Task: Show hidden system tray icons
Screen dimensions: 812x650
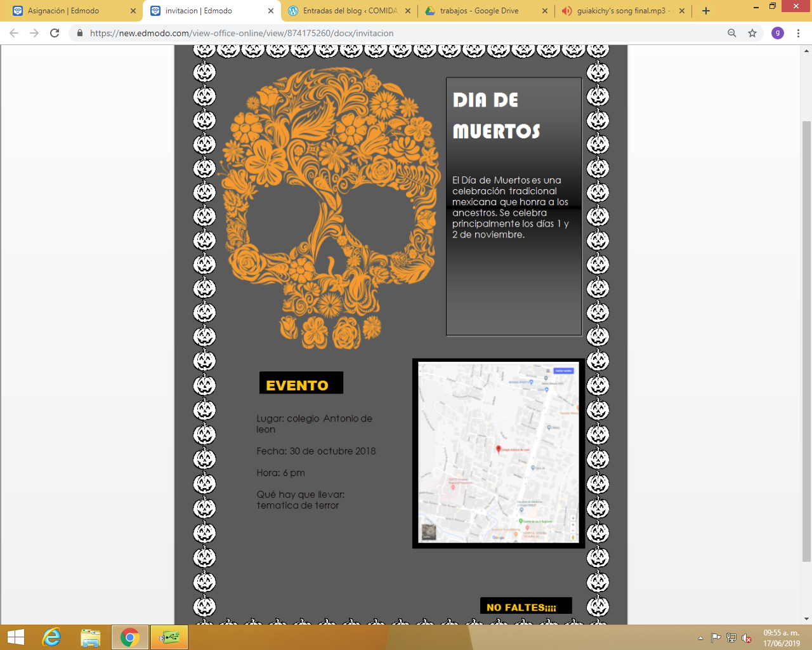Action: point(700,638)
